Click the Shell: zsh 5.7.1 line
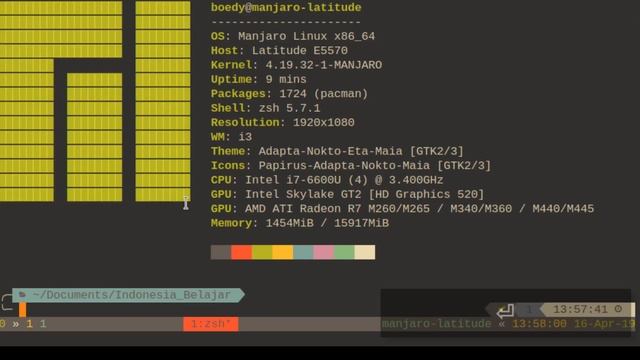Screen dimensions: 640x360 265,108
